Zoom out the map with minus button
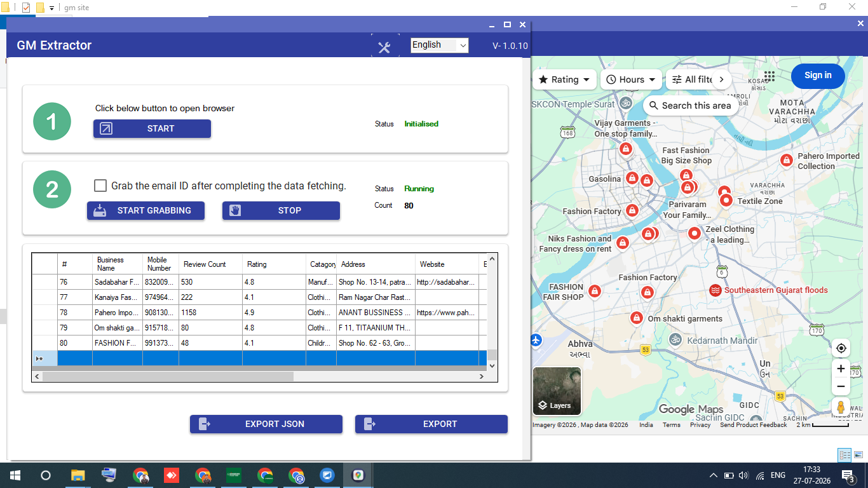 (x=841, y=386)
